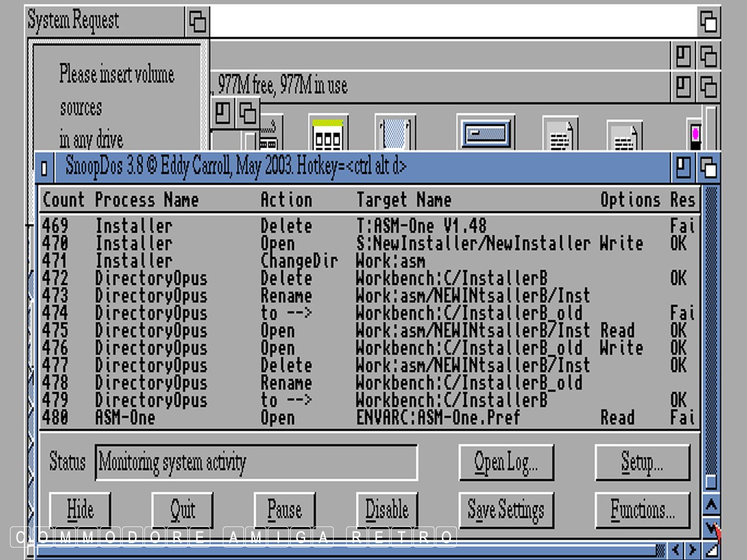
Task: Pause SnoopDos monitoring
Action: [x=284, y=510]
